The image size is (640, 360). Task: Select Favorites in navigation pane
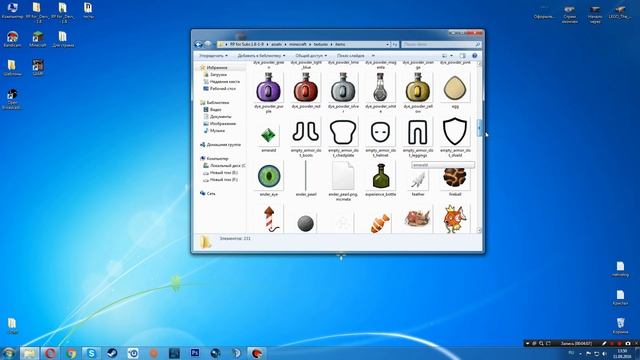pyautogui.click(x=217, y=68)
